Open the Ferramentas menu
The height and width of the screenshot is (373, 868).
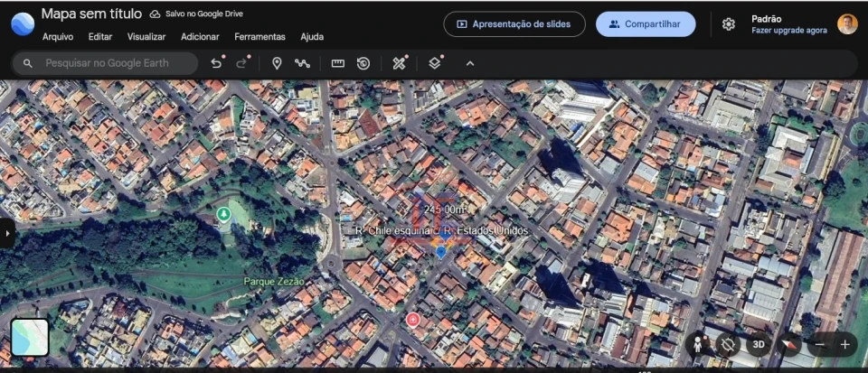pos(259,37)
